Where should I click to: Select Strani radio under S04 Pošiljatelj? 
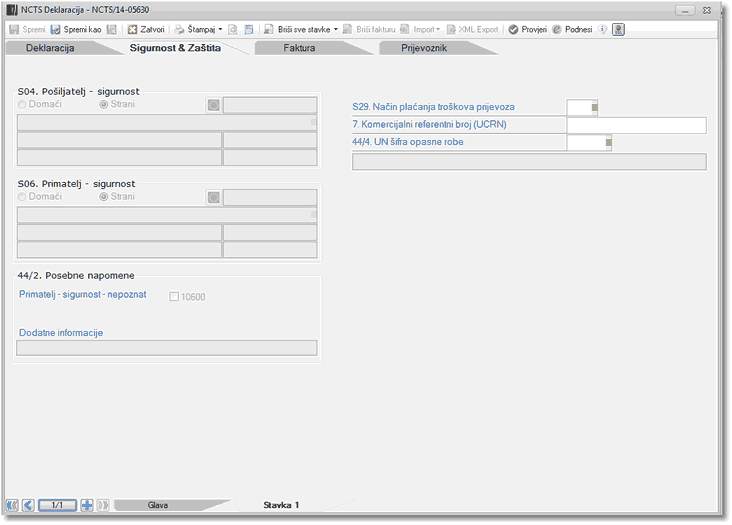104,105
